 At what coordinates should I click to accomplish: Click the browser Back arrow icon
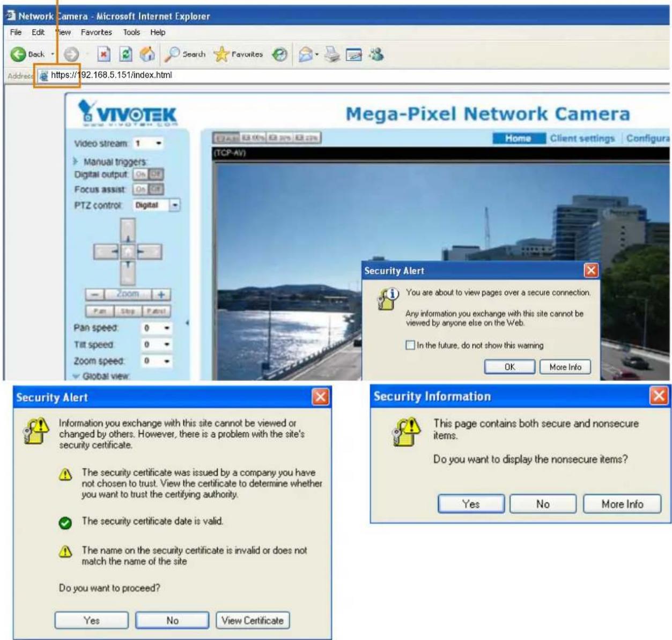pos(18,54)
